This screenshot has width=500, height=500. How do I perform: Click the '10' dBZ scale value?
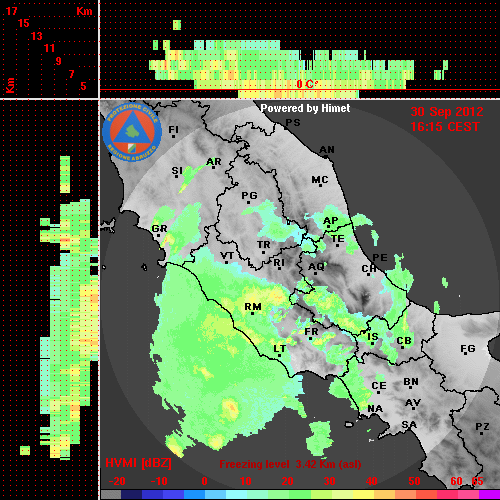click(246, 481)
